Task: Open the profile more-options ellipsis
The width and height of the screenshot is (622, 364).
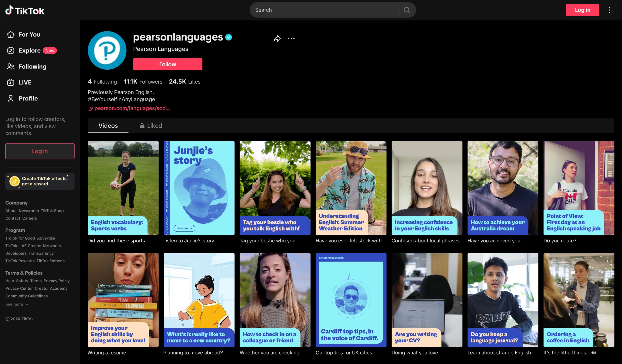Action: click(291, 38)
